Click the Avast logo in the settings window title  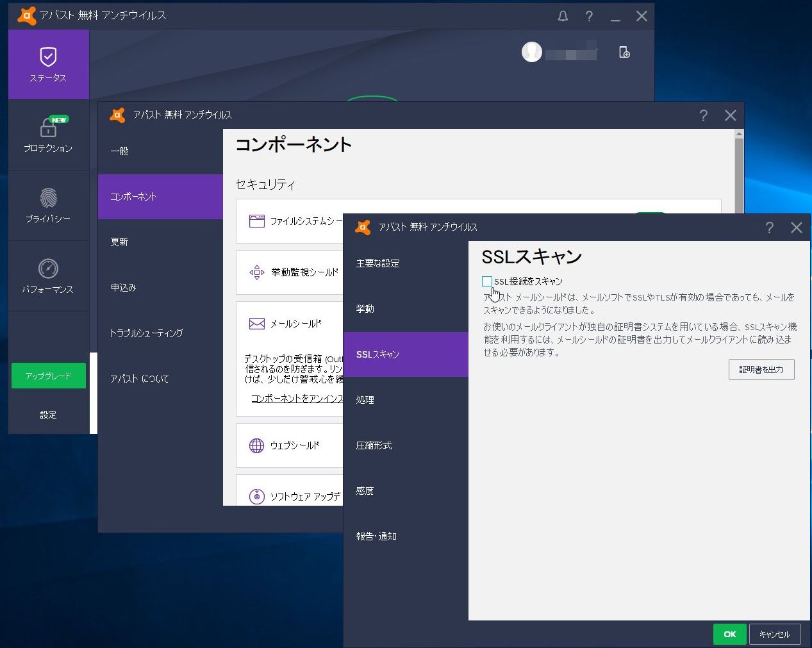[x=117, y=115]
